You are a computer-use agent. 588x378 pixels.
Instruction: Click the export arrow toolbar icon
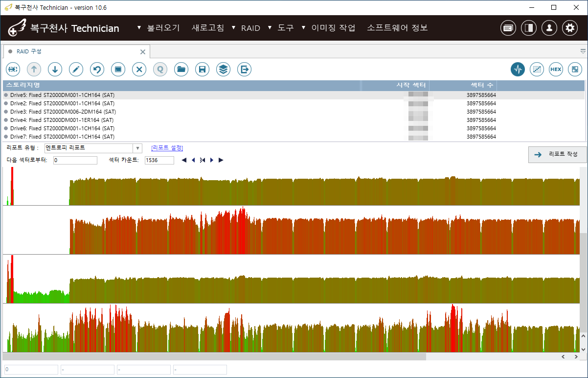pyautogui.click(x=244, y=70)
